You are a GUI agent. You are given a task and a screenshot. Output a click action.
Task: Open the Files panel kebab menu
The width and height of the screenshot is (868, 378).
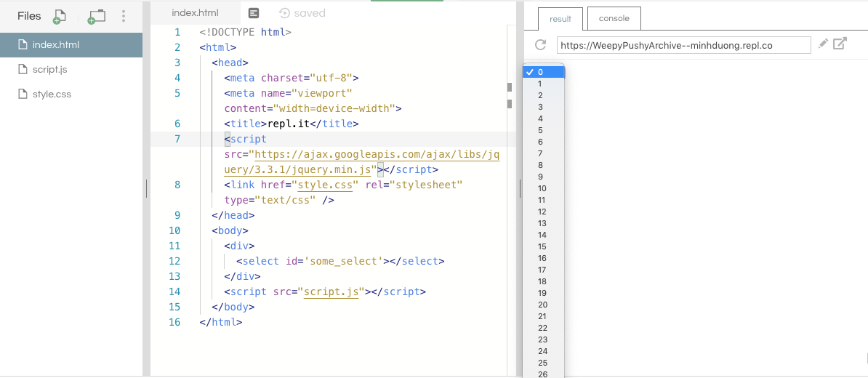coord(124,16)
